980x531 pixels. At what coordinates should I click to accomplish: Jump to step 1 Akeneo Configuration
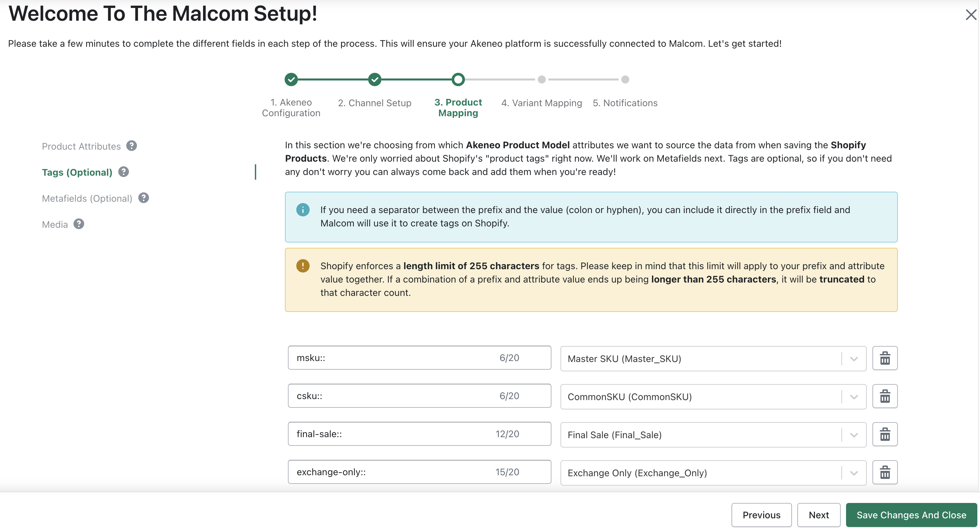point(291,79)
